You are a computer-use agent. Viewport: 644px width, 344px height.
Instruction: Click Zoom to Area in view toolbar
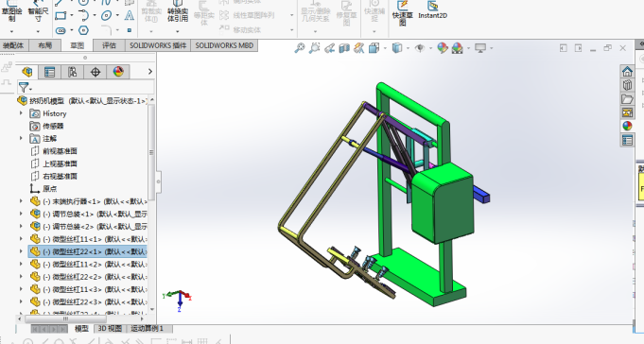click(314, 48)
